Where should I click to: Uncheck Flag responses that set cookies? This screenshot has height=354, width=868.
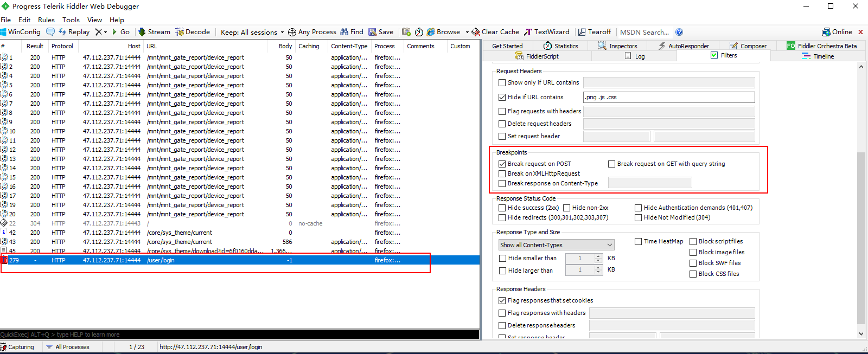tap(502, 300)
